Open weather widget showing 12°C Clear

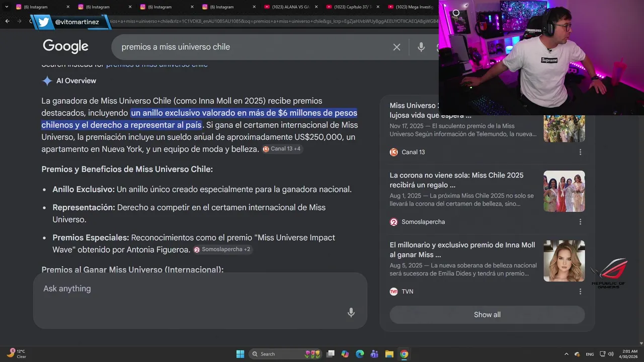(x=17, y=353)
